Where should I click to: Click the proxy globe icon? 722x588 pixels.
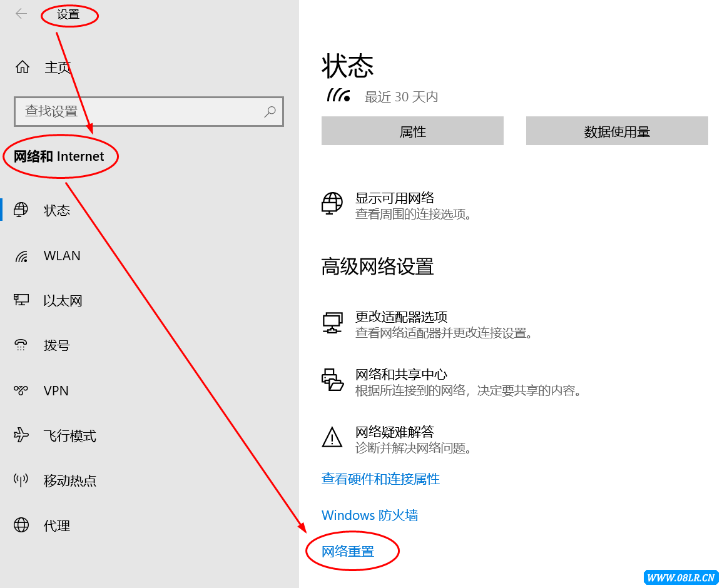[x=21, y=525]
